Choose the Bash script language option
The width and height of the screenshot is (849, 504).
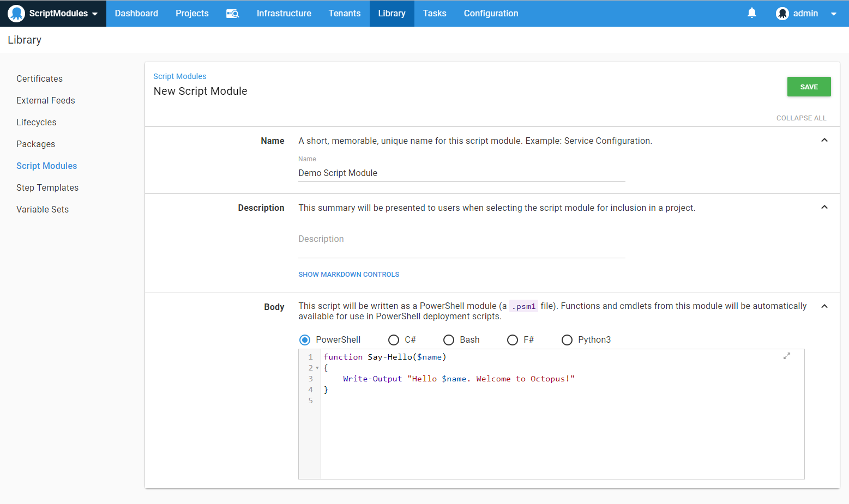click(449, 340)
